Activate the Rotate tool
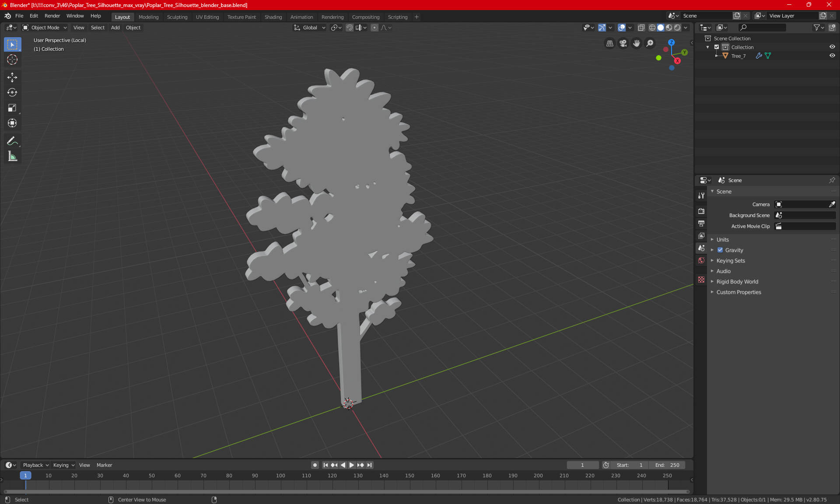Viewport: 840px width, 504px height. click(x=12, y=92)
